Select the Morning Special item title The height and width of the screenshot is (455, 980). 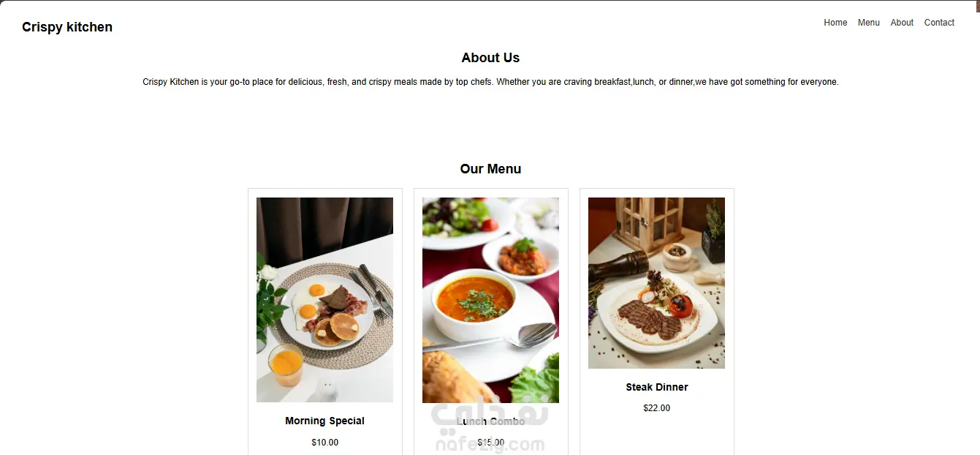[x=324, y=421]
